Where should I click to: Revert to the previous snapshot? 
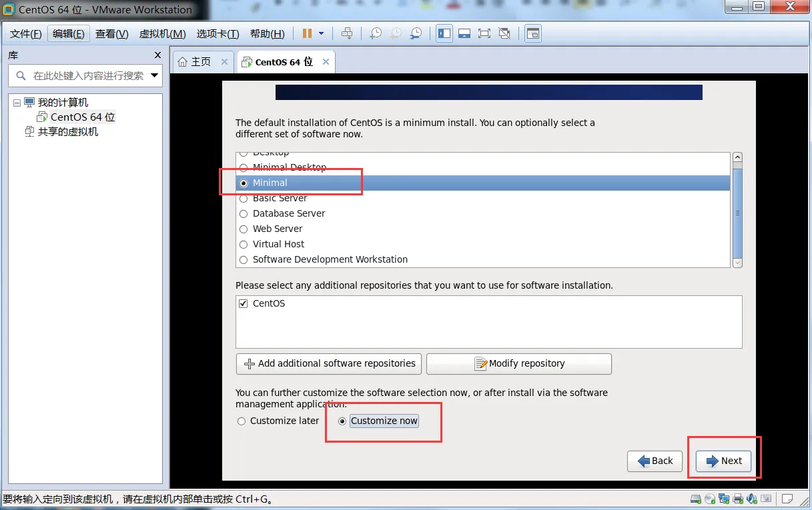tap(396, 33)
